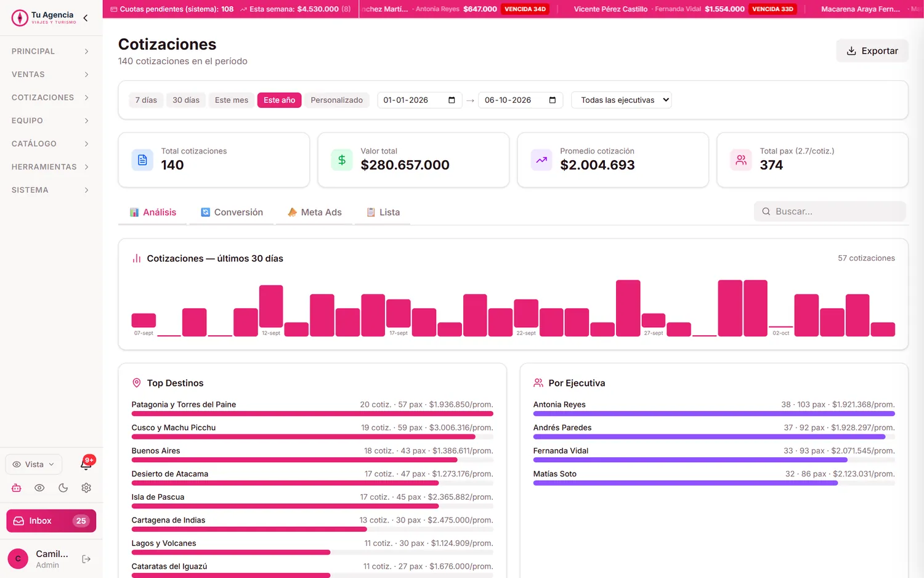Screen dimensions: 924x578
Task: Switch to the Análisis tab
Action: [153, 212]
